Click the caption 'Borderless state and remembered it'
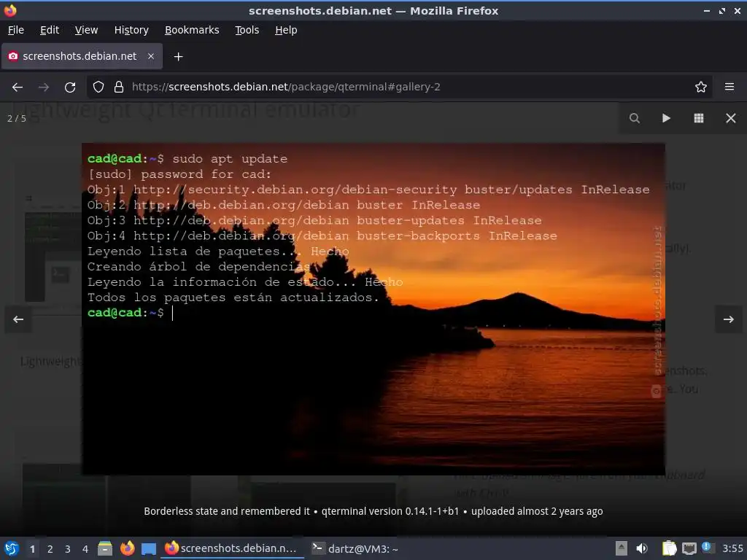 [226, 511]
